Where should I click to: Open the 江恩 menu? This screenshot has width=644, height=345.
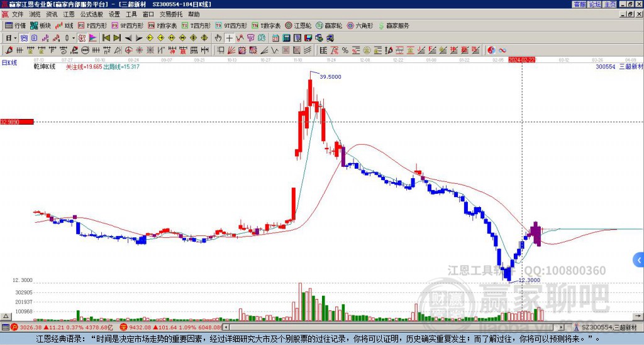[69, 14]
